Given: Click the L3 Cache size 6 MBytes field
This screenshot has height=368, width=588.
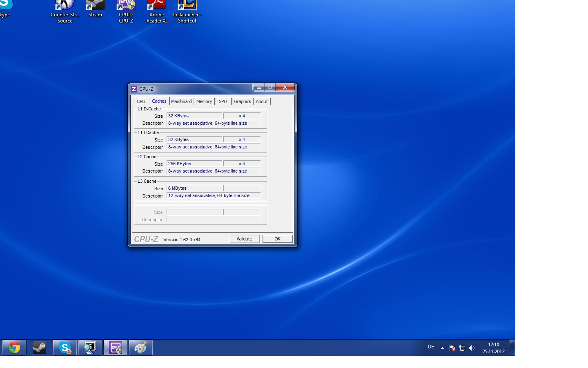Looking at the screenshot, I should tap(194, 188).
